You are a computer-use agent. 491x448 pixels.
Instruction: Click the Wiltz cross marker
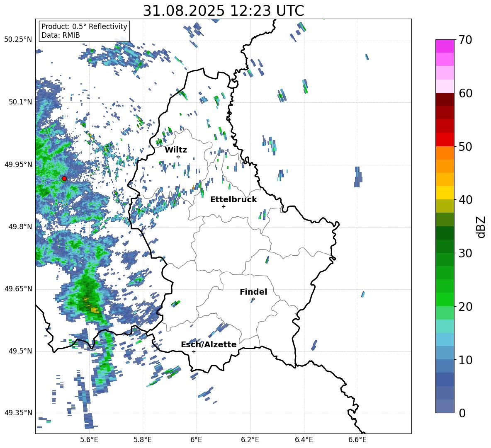(178, 157)
